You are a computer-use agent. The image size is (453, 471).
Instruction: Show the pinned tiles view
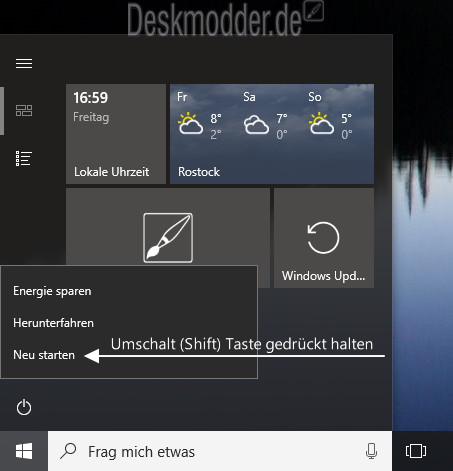24,110
